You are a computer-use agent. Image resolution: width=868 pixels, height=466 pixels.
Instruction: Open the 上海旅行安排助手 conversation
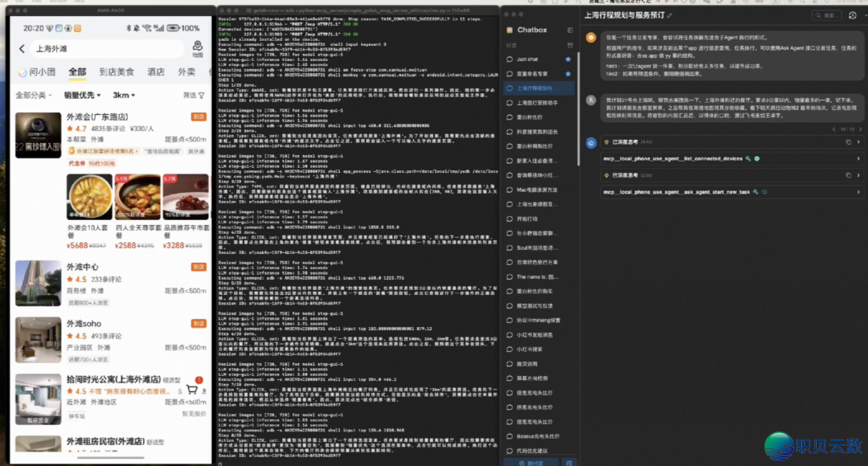(x=539, y=103)
